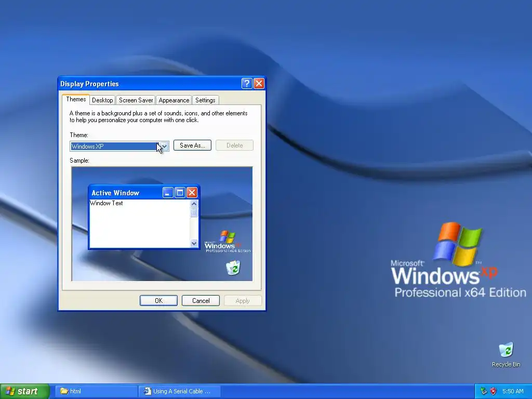Click the Window Text sample label
Screen dimensions: 532x399
pyautogui.click(x=107, y=203)
